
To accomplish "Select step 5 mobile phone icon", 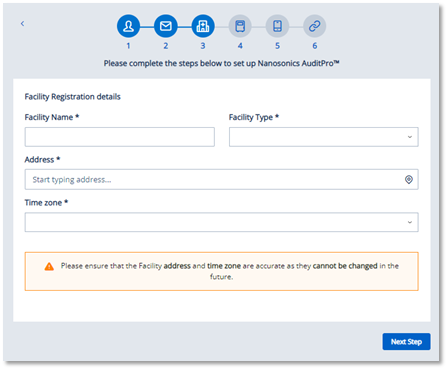I will [277, 26].
